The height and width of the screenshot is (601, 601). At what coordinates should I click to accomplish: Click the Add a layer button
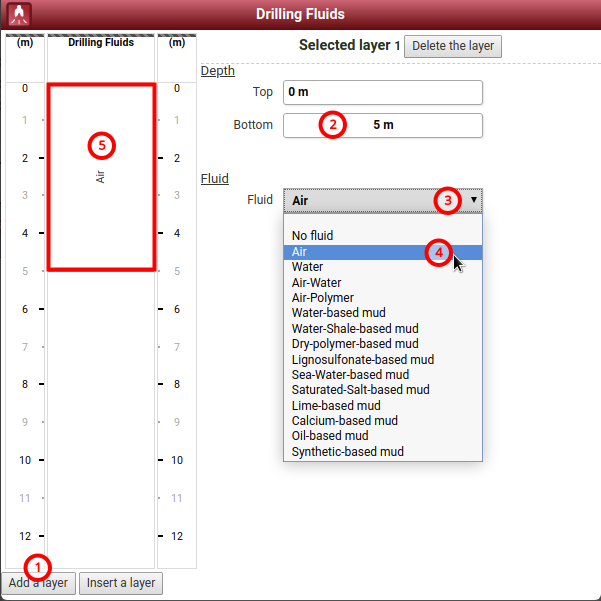click(x=39, y=583)
